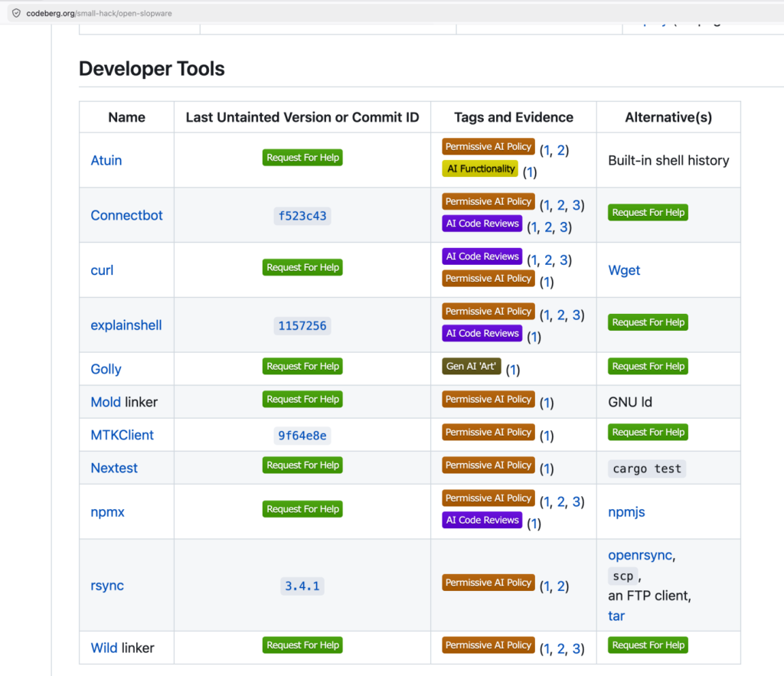Click Request For Help in Wild linker's Alternatives column

[648, 645]
